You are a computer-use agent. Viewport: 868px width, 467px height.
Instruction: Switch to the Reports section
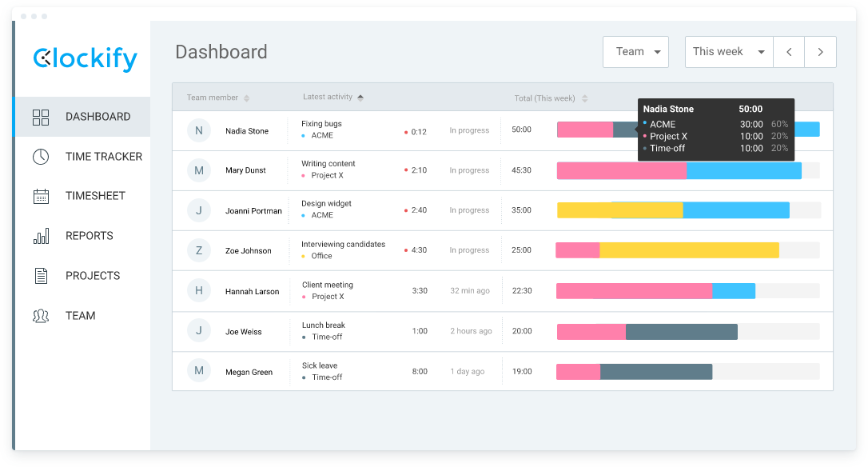[x=90, y=236]
